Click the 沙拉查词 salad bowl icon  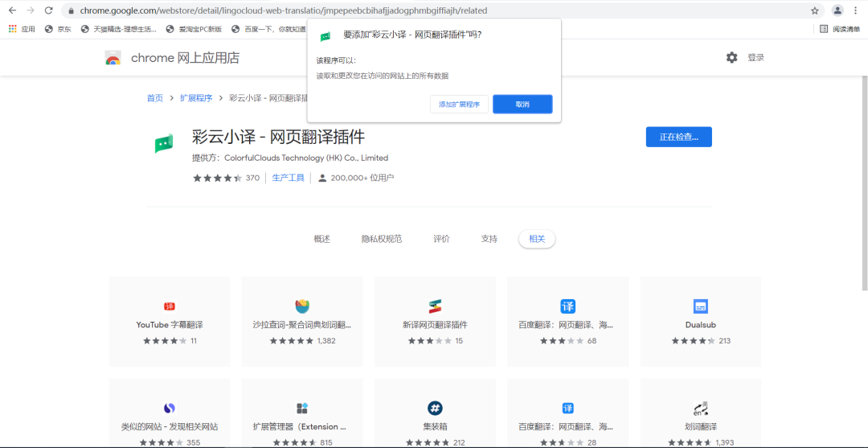click(x=302, y=306)
